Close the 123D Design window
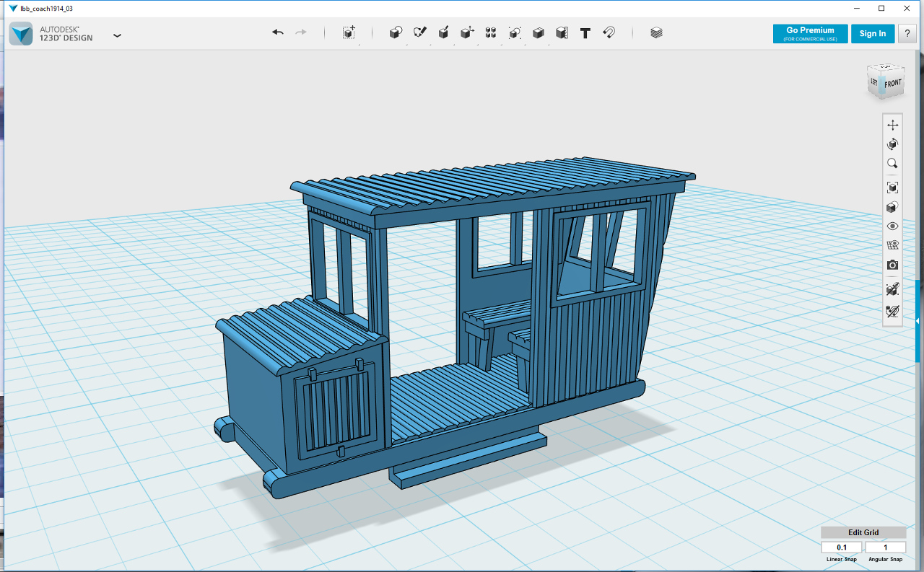 click(907, 9)
